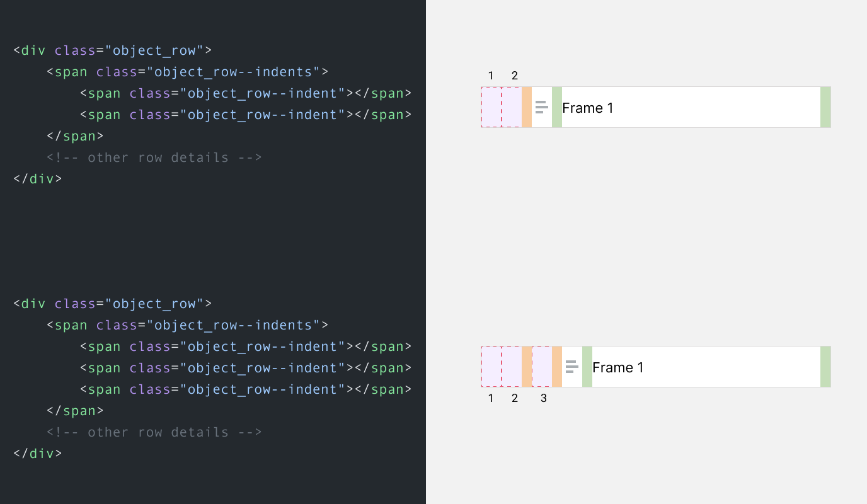Click the frame icon in the bottom row
The width and height of the screenshot is (867, 504).
click(x=571, y=367)
